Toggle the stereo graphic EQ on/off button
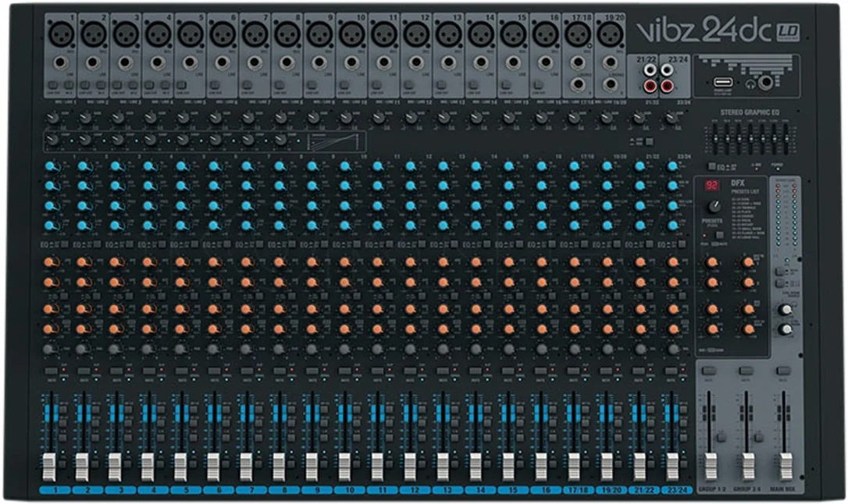This screenshot has height=504, width=848. (x=712, y=166)
